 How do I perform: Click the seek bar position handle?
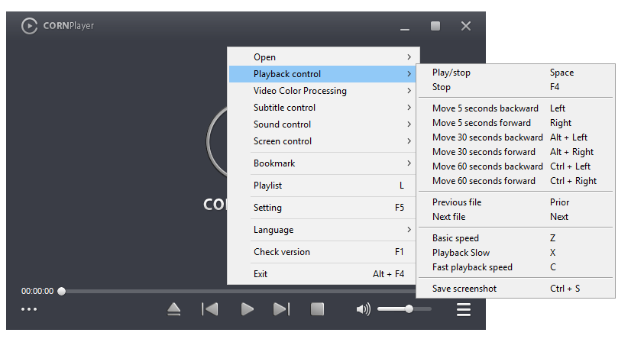62,291
